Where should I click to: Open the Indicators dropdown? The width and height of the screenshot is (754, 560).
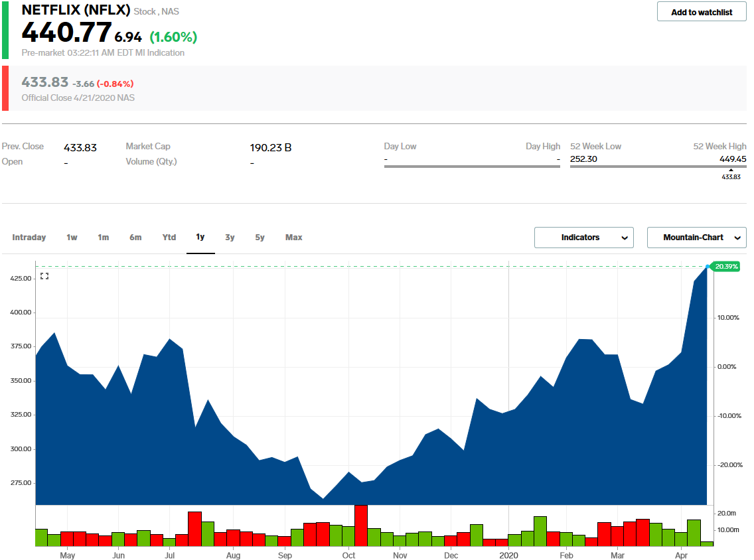click(584, 238)
